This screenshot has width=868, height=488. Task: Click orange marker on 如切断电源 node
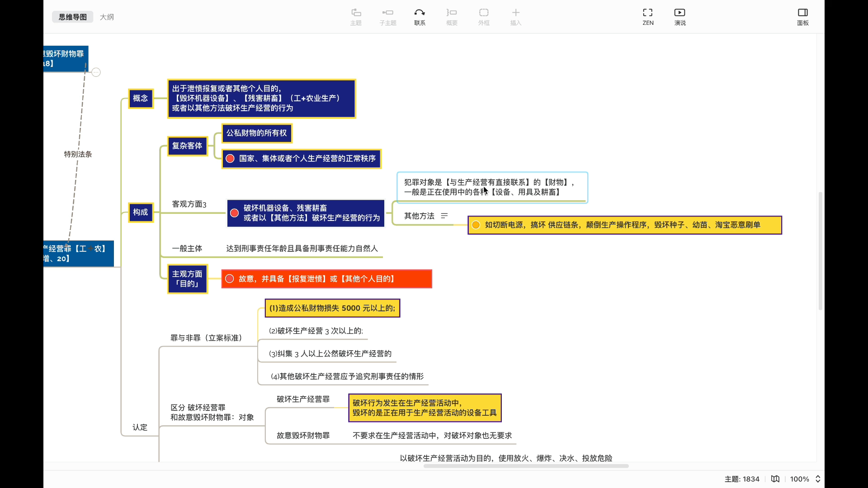click(476, 225)
